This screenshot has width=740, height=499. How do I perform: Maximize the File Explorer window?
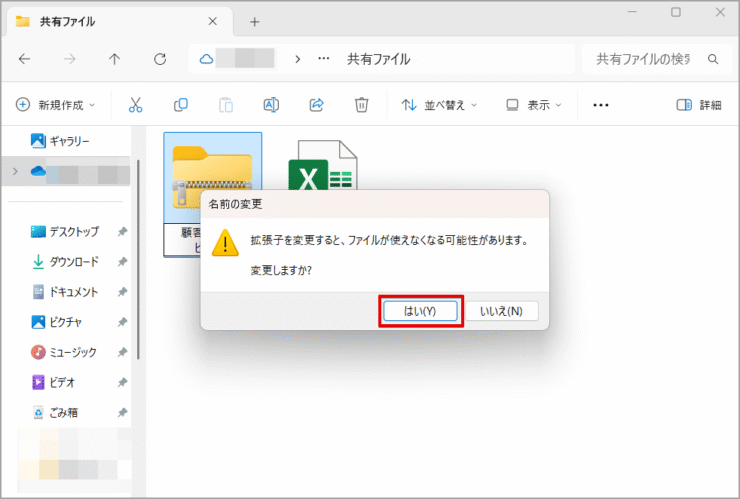point(676,12)
